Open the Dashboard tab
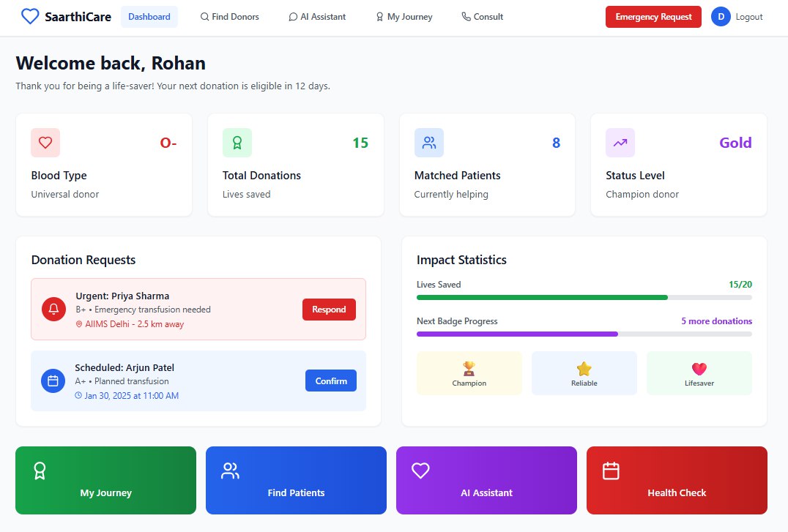The width and height of the screenshot is (788, 532). click(x=149, y=17)
